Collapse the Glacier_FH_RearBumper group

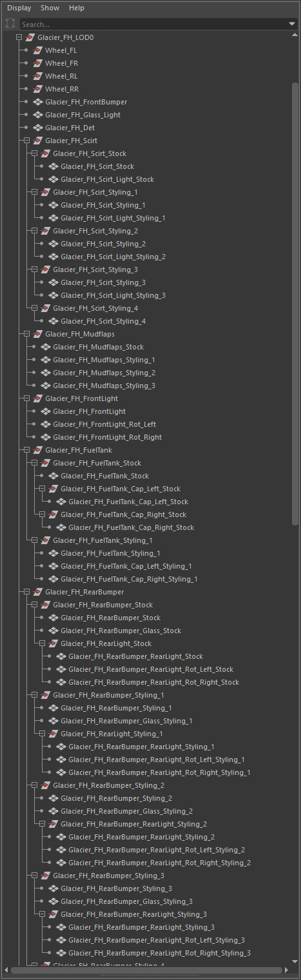pos(27,592)
